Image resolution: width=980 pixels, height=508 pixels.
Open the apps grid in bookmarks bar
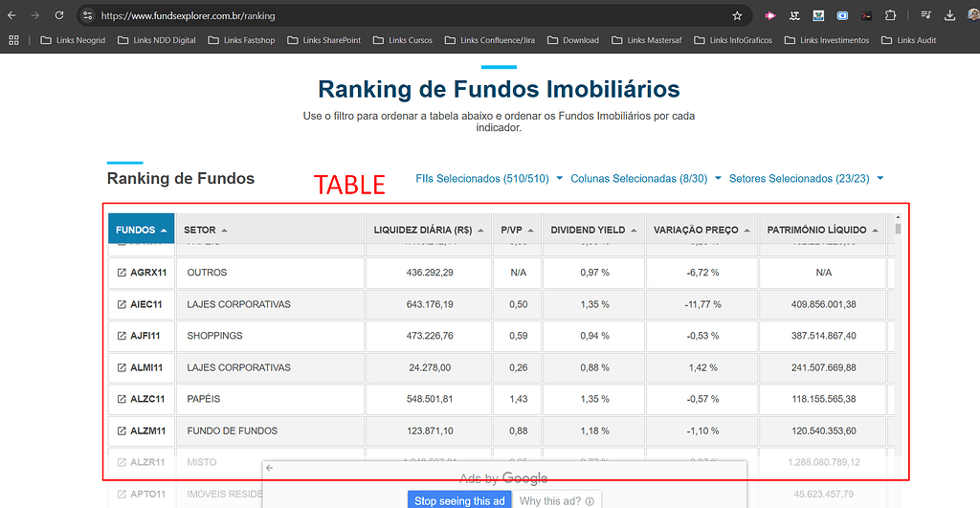13,40
